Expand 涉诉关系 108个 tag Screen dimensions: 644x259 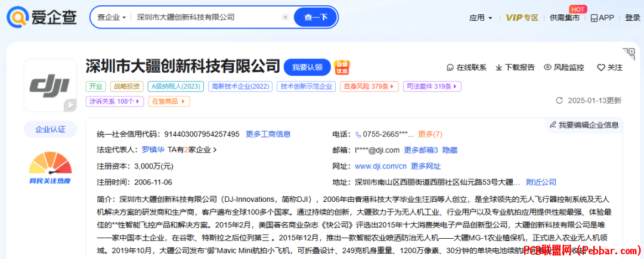[x=114, y=101]
